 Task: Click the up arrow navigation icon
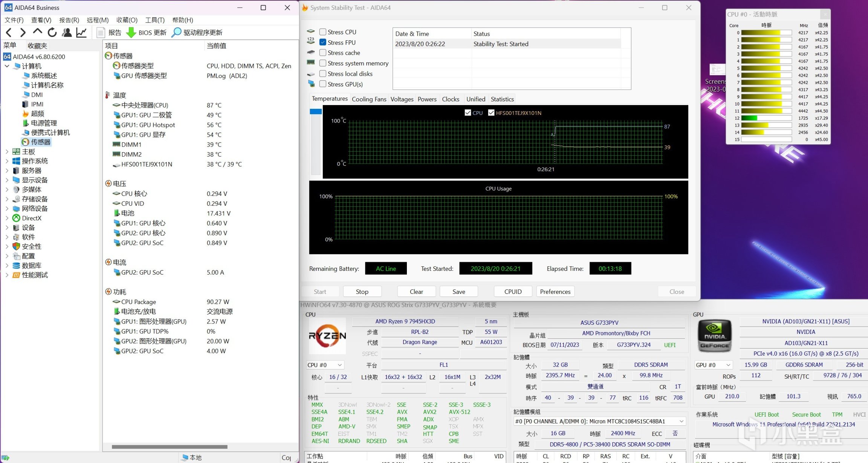[x=37, y=32]
